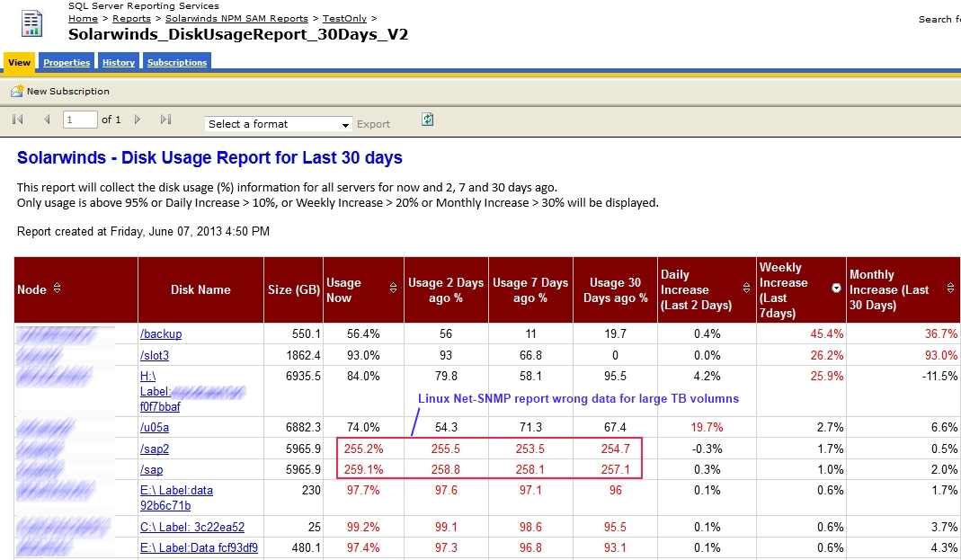
Task: Open C:\ Label: 3c22ea52 disk link
Action: point(192,527)
